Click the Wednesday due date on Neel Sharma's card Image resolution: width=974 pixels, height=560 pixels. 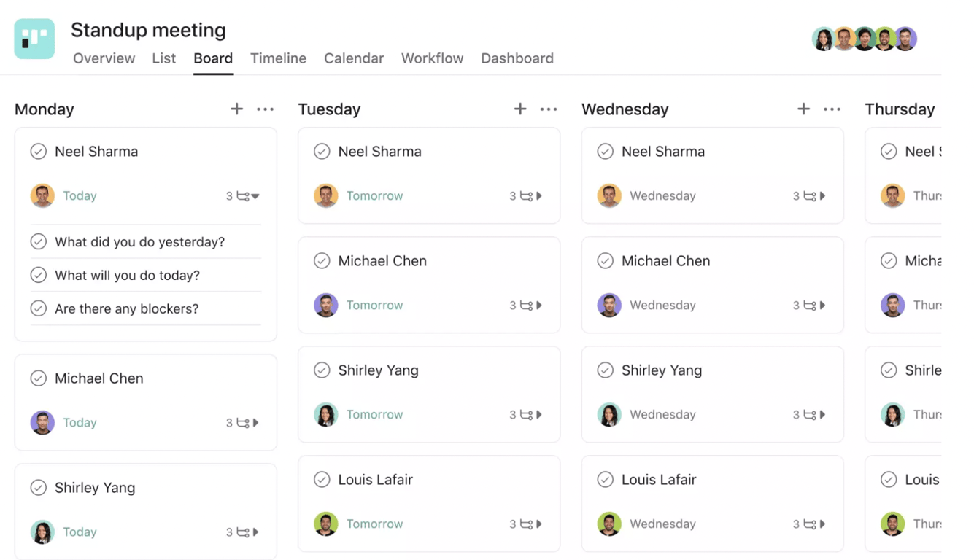(x=662, y=195)
